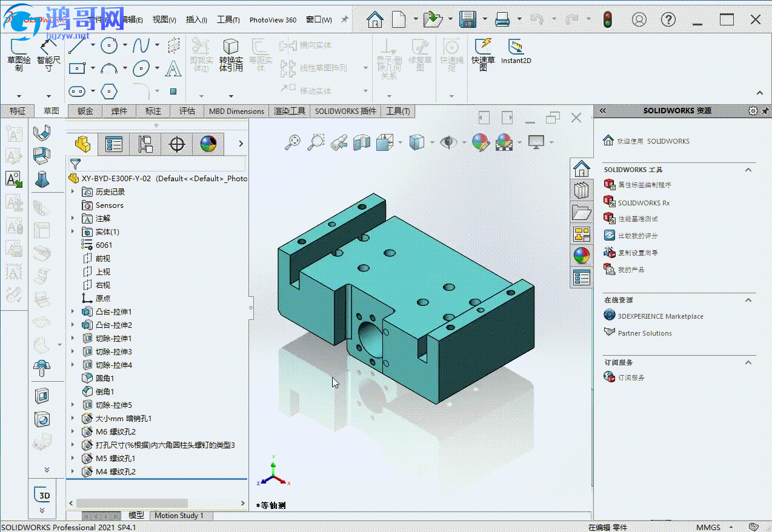
Task: Open the Custom Properties task pane tab
Action: 582,278
